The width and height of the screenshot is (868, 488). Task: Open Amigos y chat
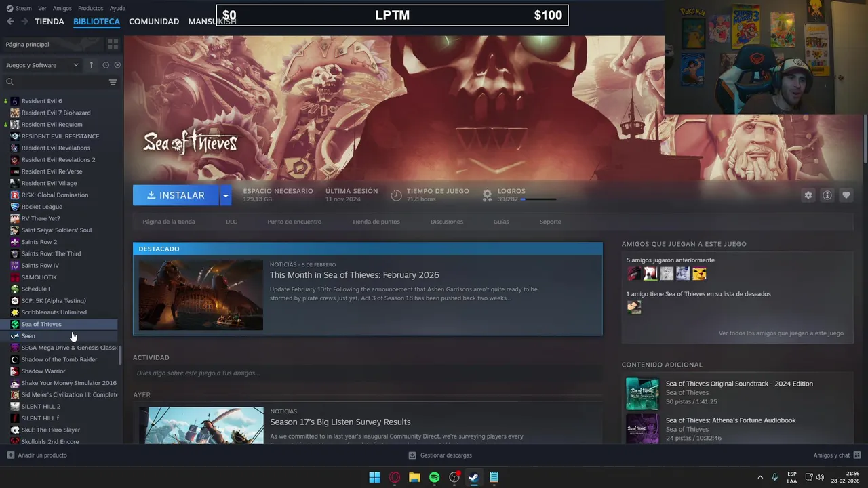837,455
